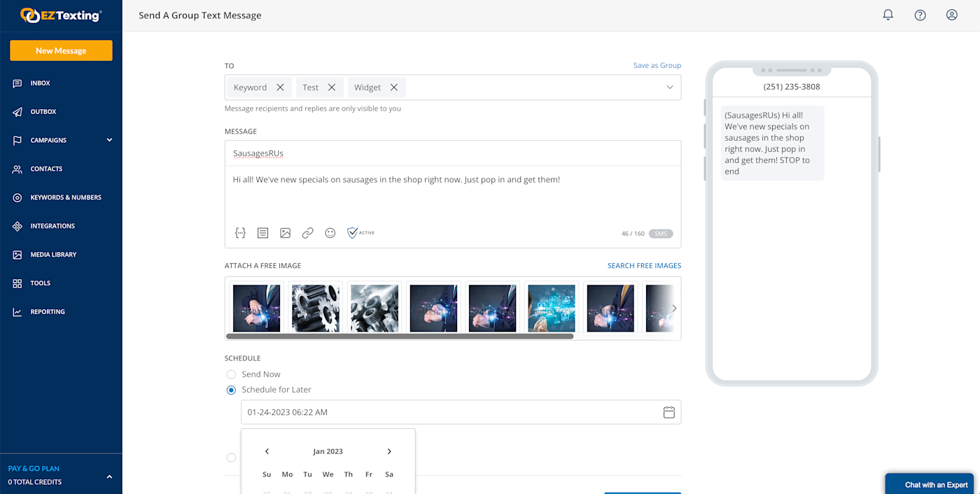The image size is (980, 494).
Task: Open Media Library menu item
Action: tap(53, 255)
